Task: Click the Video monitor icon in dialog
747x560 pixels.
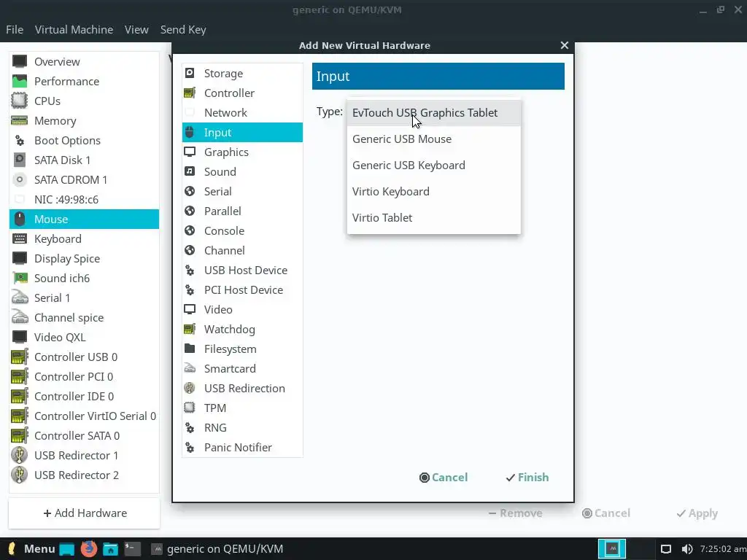Action: [190, 309]
